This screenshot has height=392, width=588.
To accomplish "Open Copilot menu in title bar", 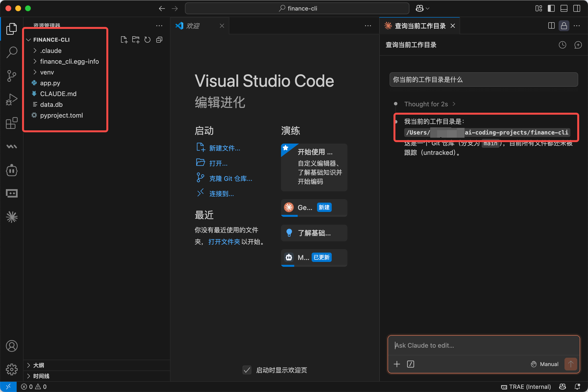I will point(422,9).
